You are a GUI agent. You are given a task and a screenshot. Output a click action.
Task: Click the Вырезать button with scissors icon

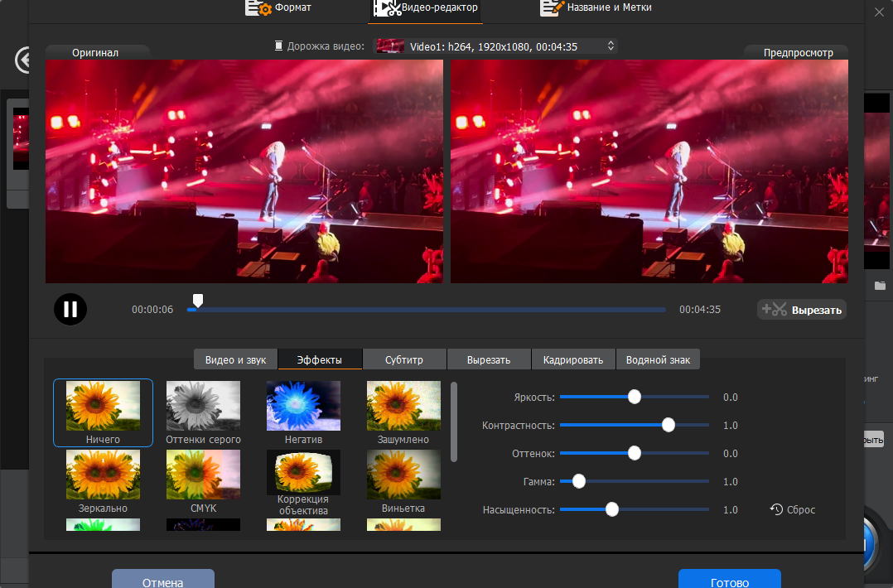pos(801,310)
